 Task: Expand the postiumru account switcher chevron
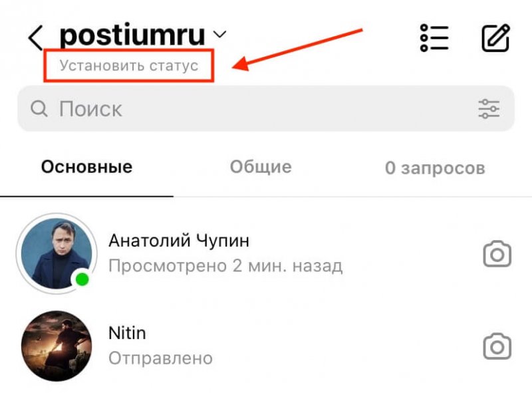pos(220,35)
